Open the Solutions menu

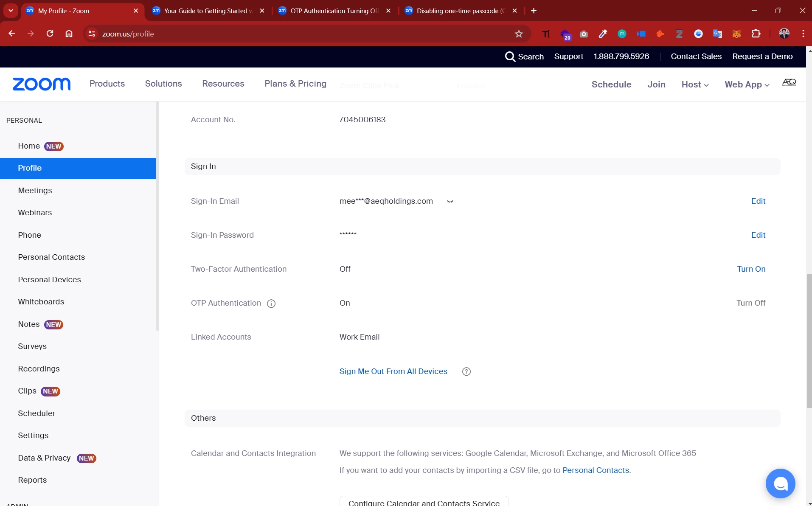tap(163, 84)
